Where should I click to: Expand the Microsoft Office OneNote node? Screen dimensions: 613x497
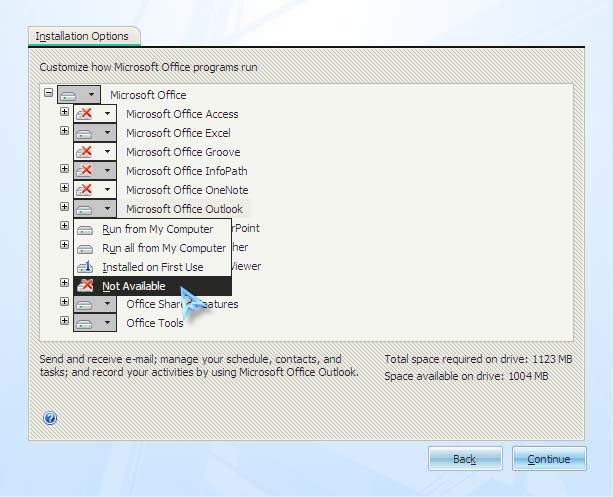[x=65, y=188]
